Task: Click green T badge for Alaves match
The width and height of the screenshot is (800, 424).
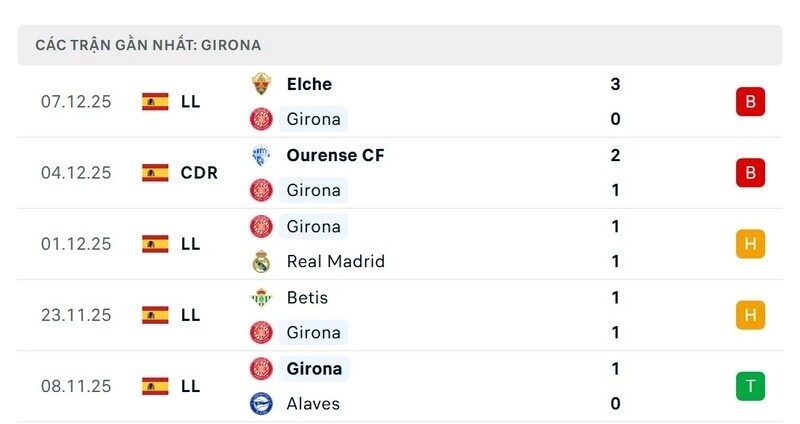Action: point(750,386)
